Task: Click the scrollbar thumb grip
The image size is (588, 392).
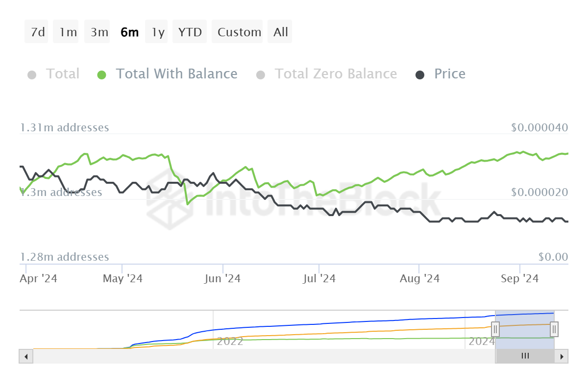Action: tap(525, 356)
